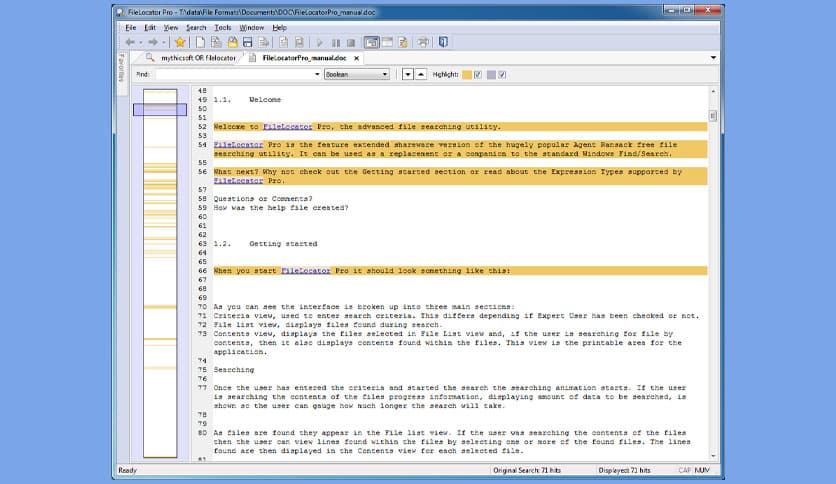Open the View menu
Image resolution: width=836 pixels, height=484 pixels.
(x=171, y=28)
